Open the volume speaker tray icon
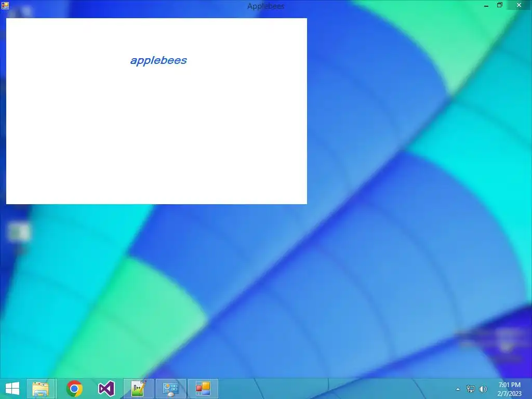Screen dimensions: 532x399 pos(483,389)
